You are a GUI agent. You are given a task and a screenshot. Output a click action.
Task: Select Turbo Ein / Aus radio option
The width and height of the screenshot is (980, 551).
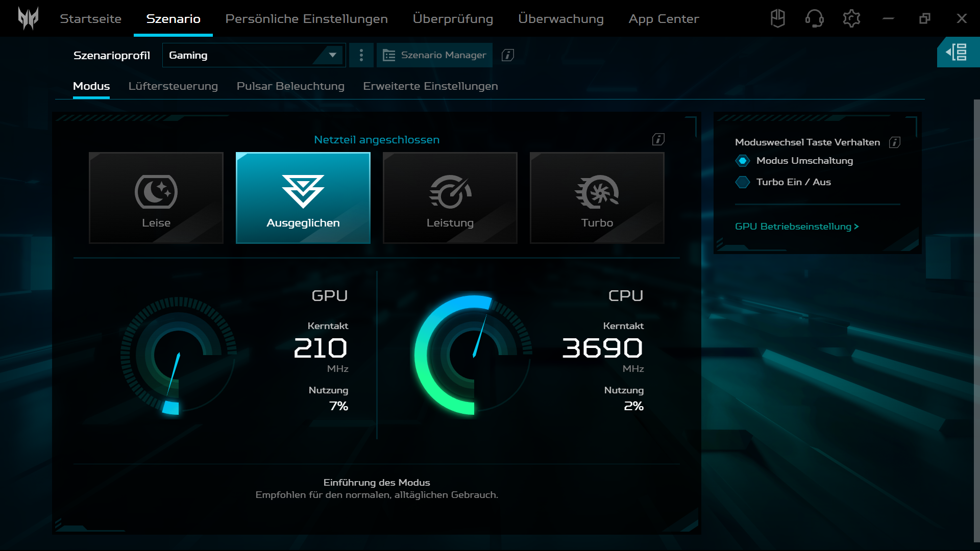pos(743,182)
